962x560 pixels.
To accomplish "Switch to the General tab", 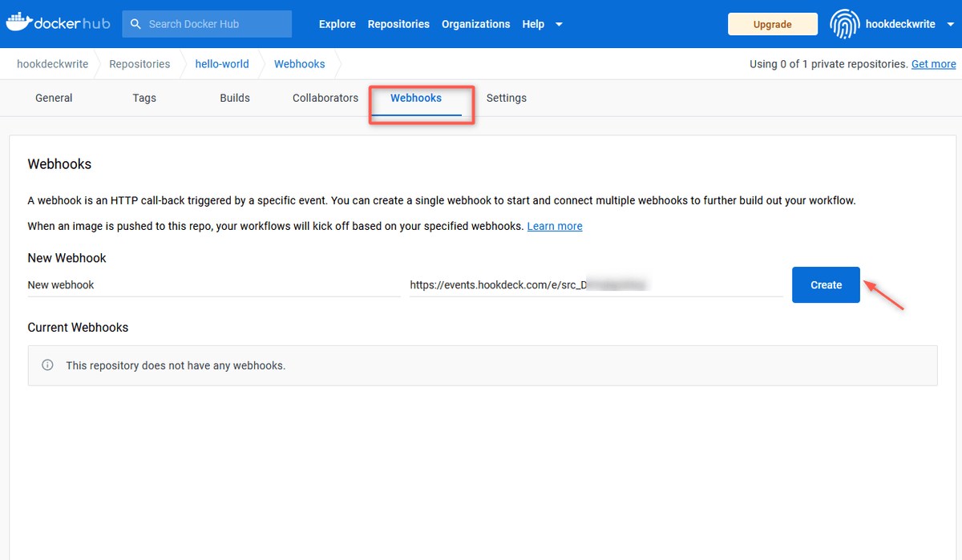I will tap(54, 98).
